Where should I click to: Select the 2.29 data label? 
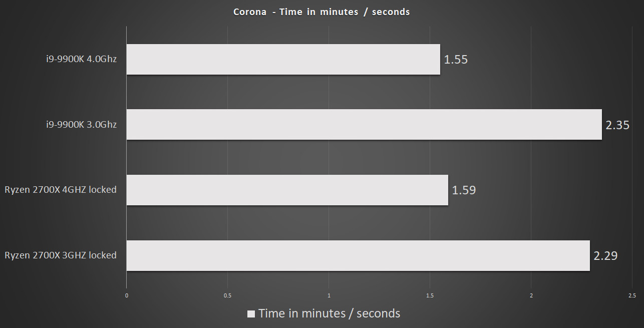[605, 256]
